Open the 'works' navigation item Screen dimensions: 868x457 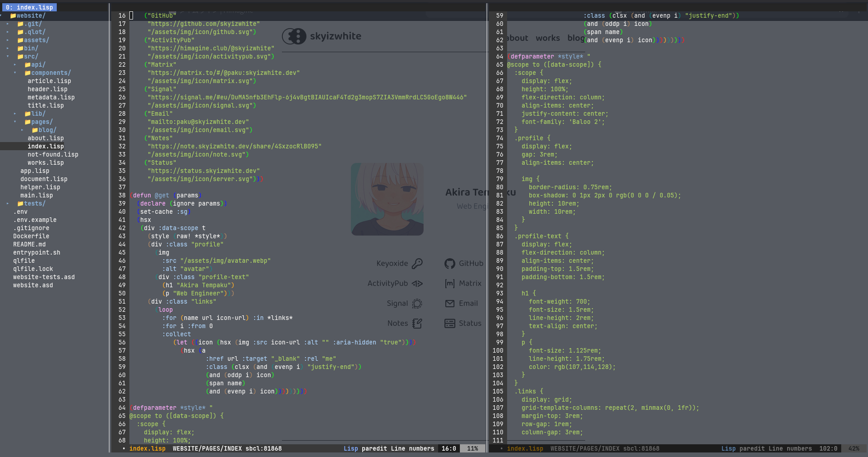547,38
